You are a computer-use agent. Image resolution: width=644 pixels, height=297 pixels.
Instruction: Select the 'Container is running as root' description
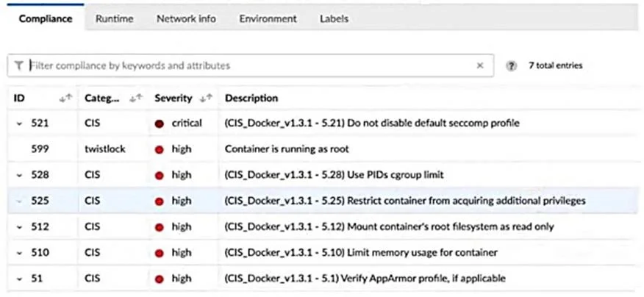(287, 149)
